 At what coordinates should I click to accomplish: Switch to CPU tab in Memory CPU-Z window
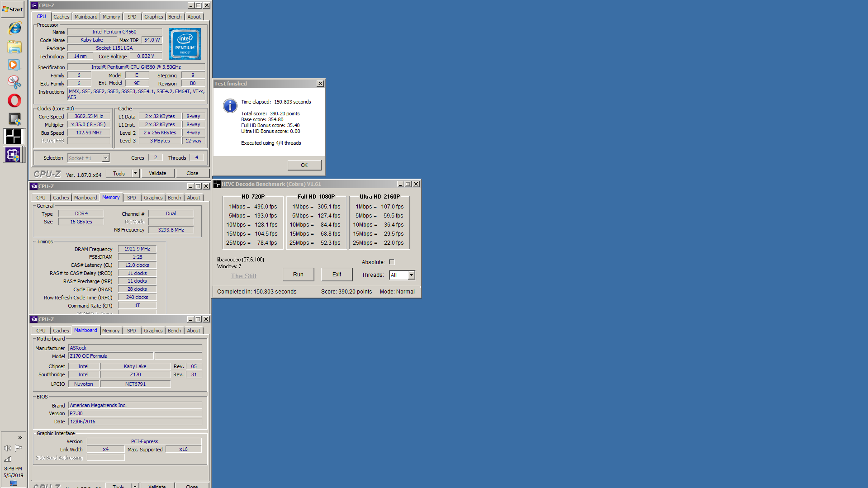(x=41, y=198)
